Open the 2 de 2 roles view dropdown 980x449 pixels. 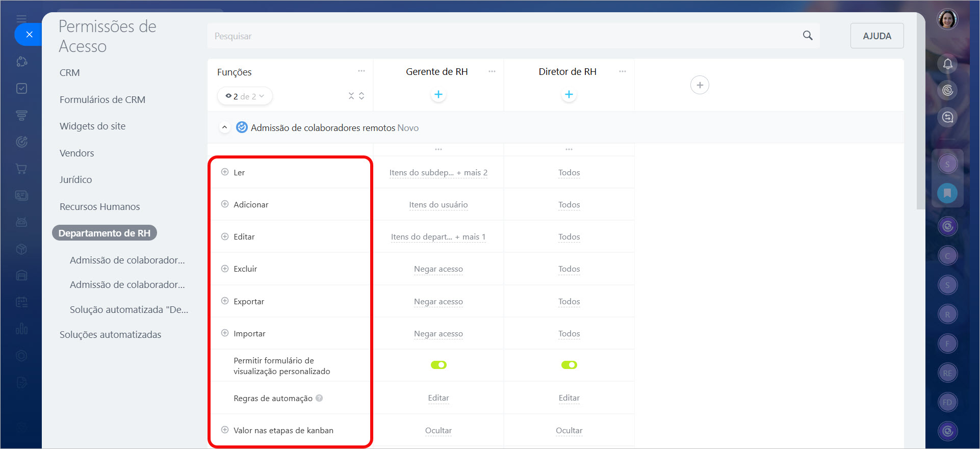245,96
